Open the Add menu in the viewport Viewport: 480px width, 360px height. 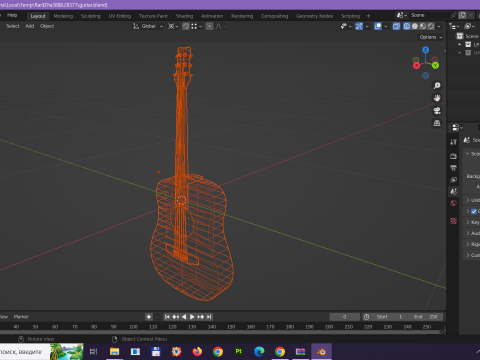(30, 26)
